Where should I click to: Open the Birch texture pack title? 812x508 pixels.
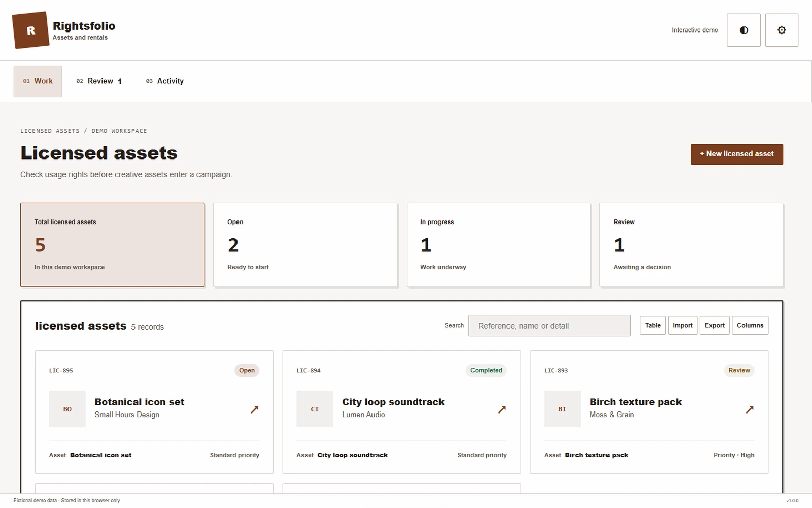(635, 402)
